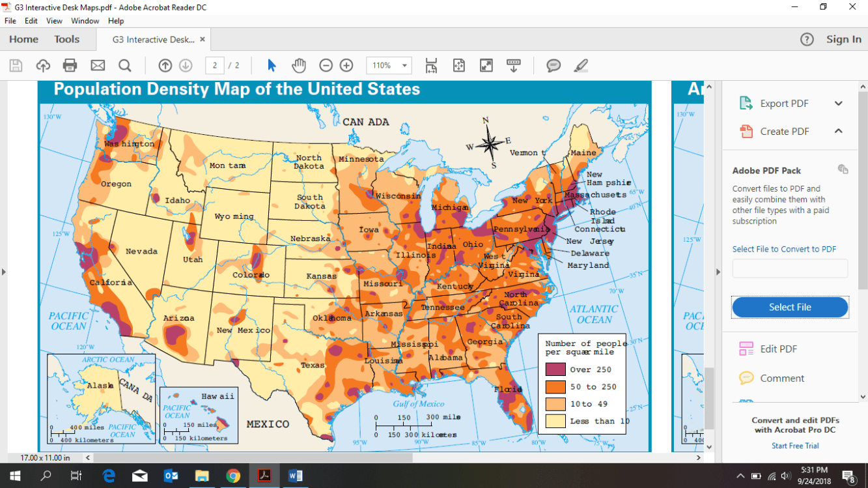Click the Start Free Trial link
The height and width of the screenshot is (488, 868).
[795, 446]
